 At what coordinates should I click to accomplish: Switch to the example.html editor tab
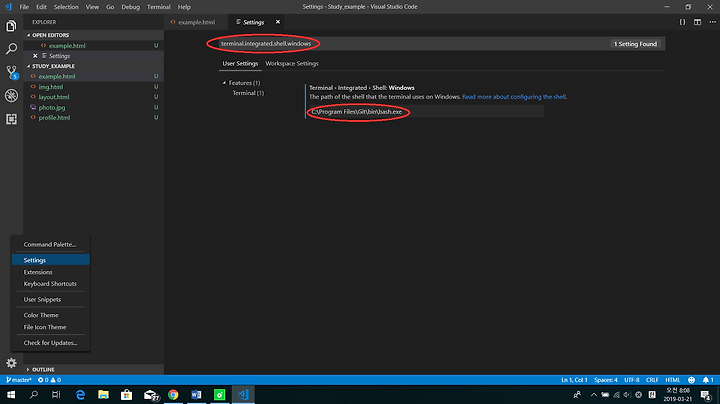pyautogui.click(x=197, y=22)
